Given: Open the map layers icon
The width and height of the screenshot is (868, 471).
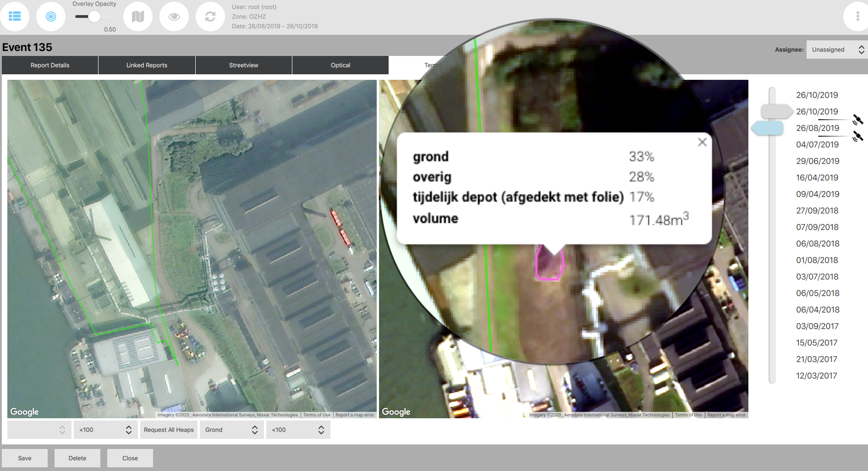Looking at the screenshot, I should point(138,16).
